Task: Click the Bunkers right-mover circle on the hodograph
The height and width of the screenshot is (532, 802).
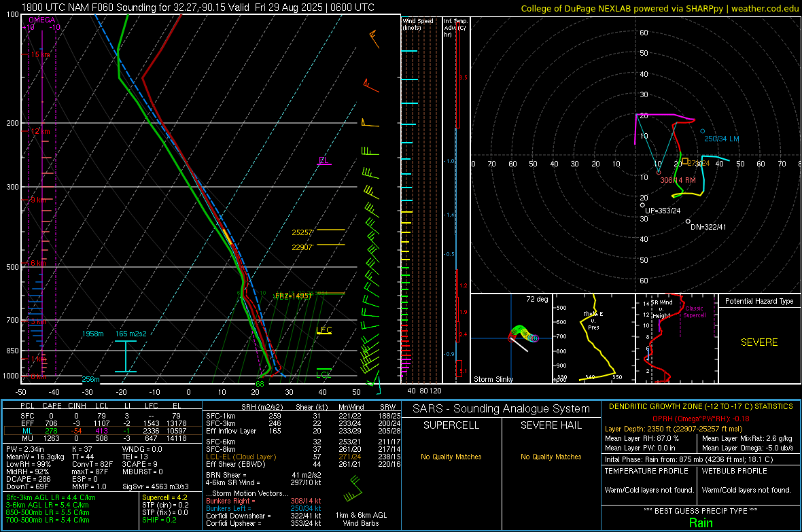Action: point(659,173)
